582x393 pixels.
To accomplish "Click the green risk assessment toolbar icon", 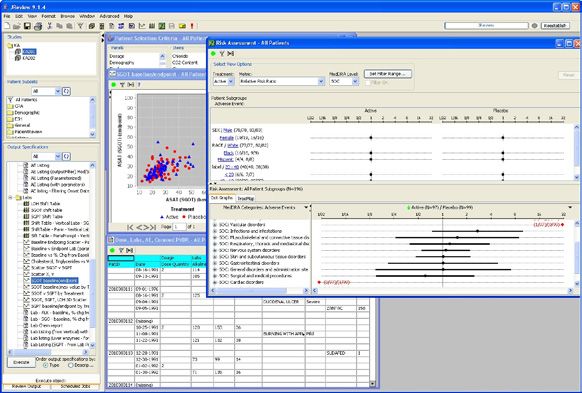I will 162,26.
